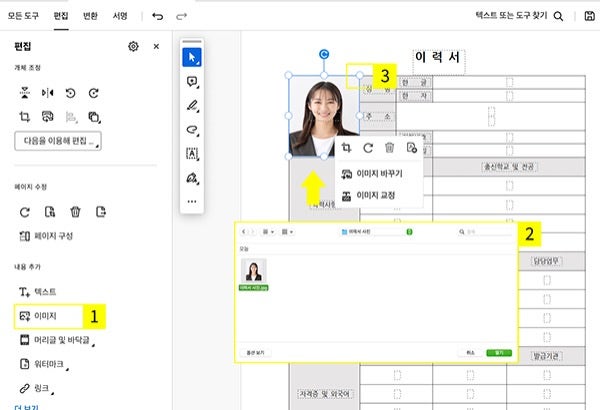This screenshot has width=600, height=410.
Task: Add 텍스트 from 내용 추가
Action: [x=38, y=292]
